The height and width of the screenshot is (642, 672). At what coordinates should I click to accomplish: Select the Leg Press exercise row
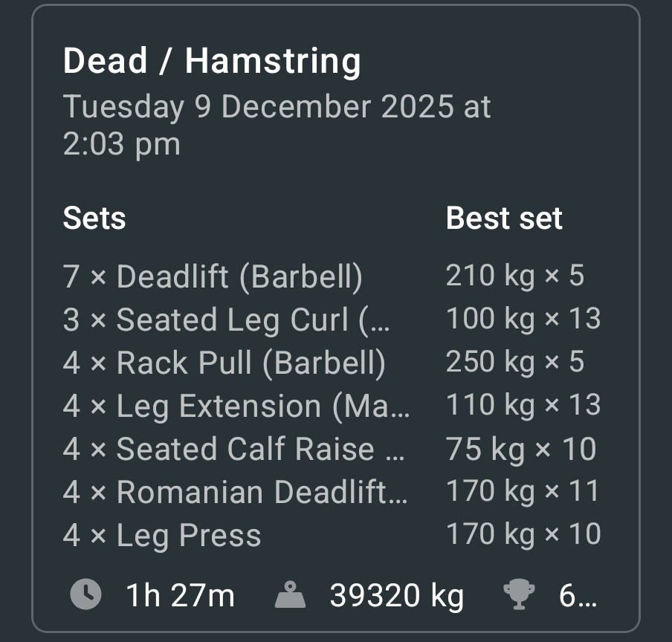click(162, 535)
